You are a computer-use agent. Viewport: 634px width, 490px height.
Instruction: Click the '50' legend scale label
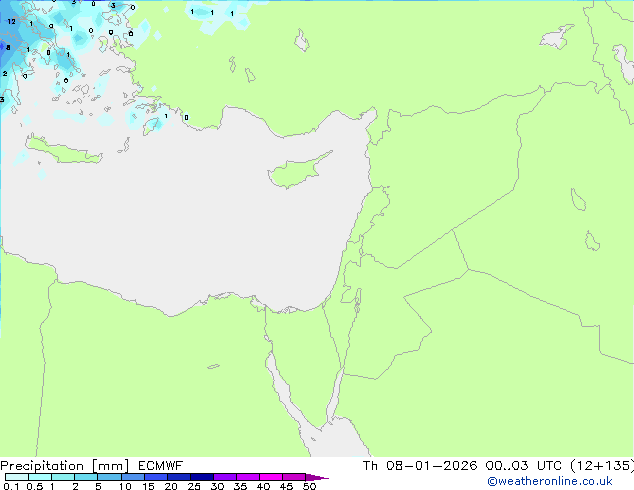click(x=309, y=486)
